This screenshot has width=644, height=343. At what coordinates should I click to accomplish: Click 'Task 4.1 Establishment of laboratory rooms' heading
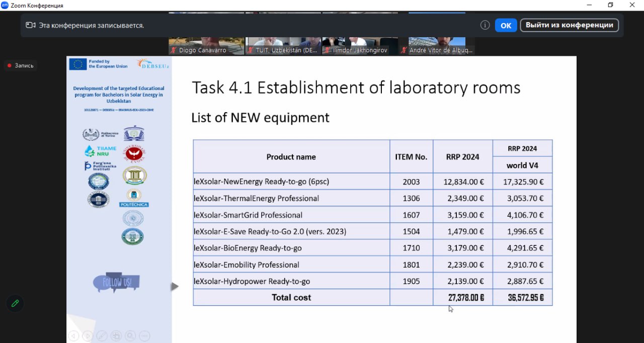(356, 88)
